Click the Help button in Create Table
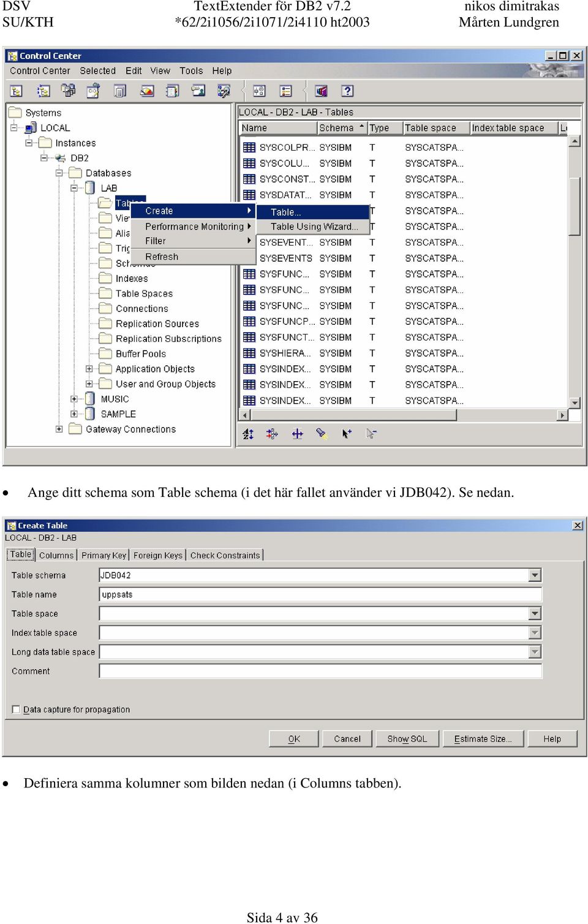 [552, 739]
